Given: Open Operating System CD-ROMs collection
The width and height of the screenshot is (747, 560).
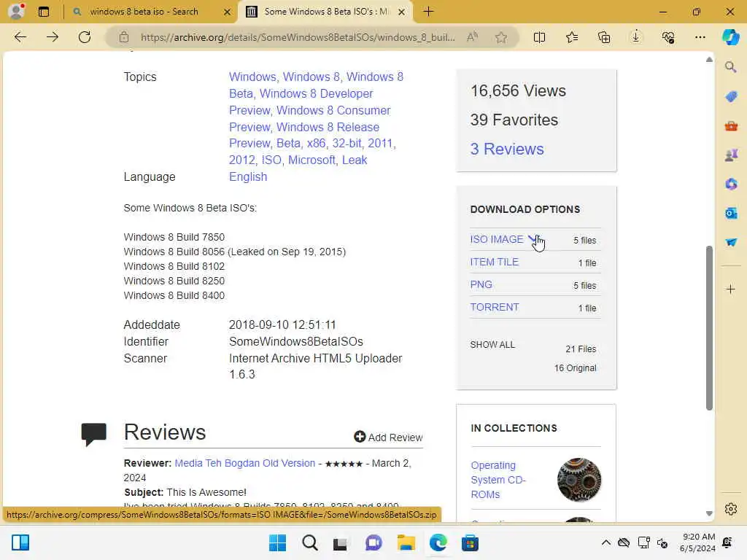Looking at the screenshot, I should (498, 480).
